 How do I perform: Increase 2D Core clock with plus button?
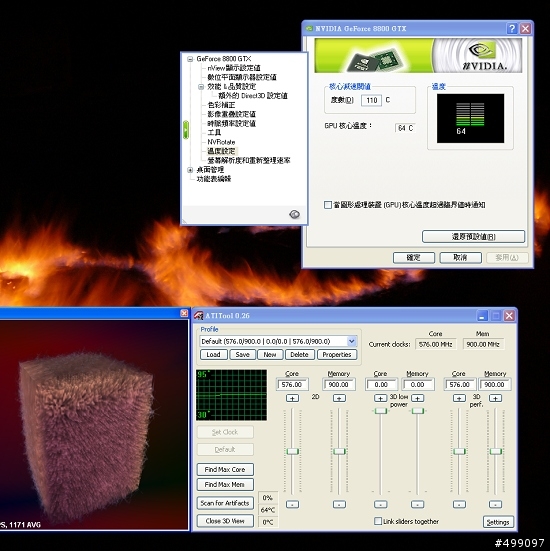click(x=292, y=398)
